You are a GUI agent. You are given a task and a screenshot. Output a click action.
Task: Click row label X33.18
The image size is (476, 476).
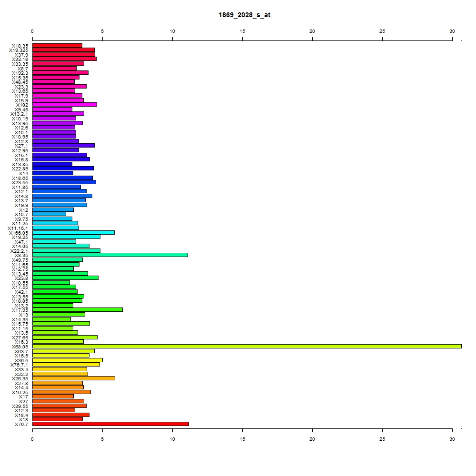coord(20,59)
